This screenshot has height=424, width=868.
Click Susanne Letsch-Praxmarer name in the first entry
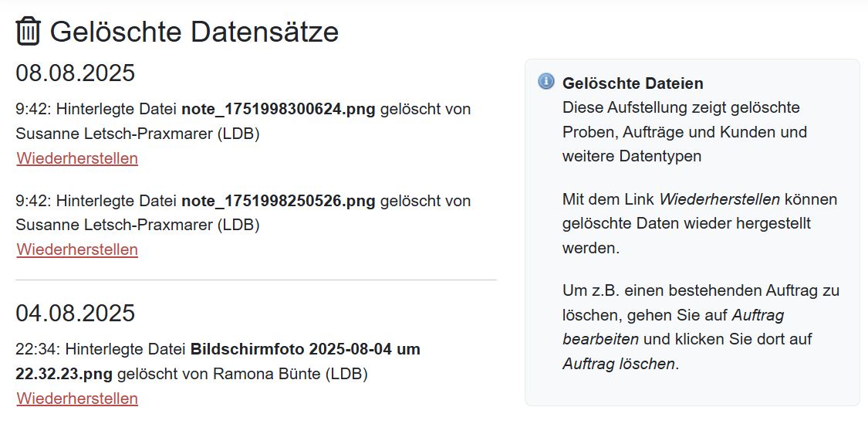point(113,134)
